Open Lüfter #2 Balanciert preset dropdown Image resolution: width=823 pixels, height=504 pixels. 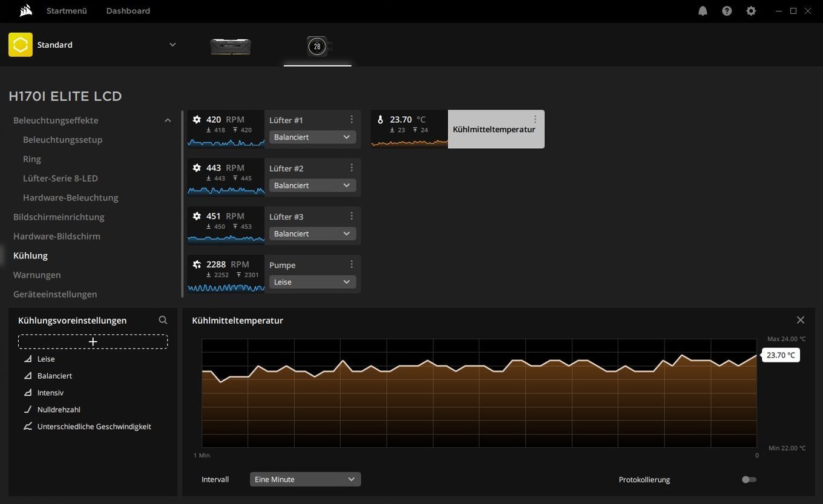pos(312,185)
